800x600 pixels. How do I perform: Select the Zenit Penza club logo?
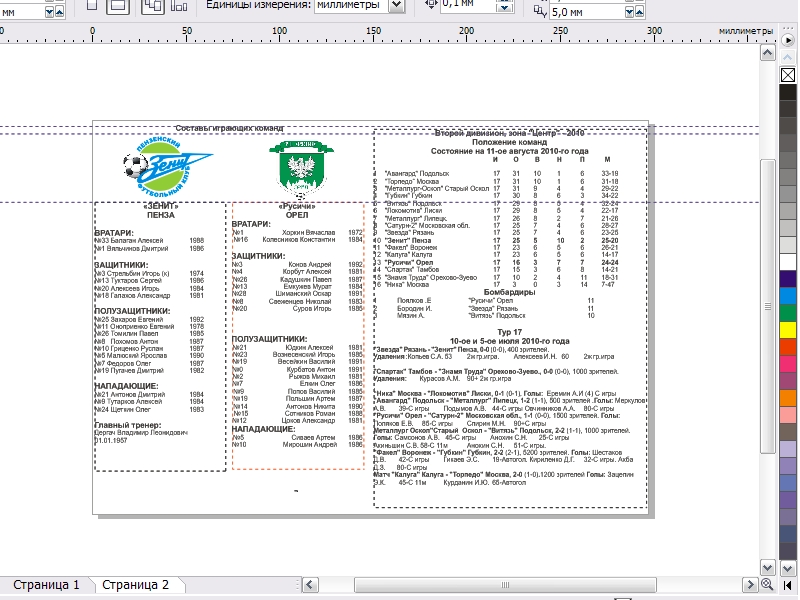(167, 166)
